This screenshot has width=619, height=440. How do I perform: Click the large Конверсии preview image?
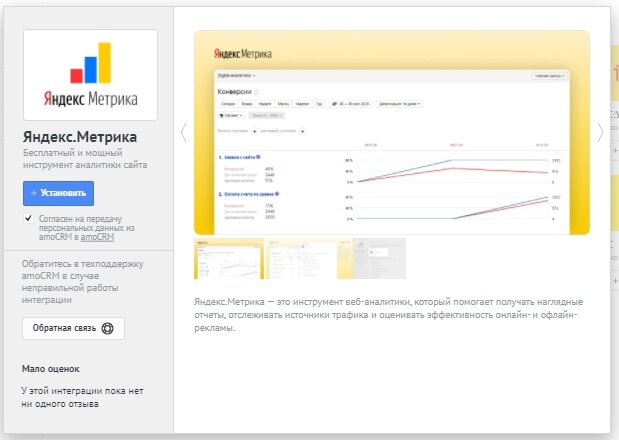392,133
